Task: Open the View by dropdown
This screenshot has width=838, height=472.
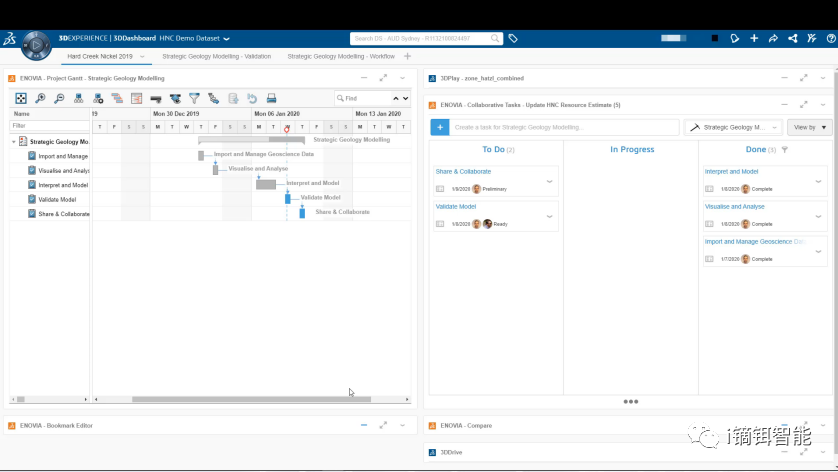Action: tap(809, 127)
